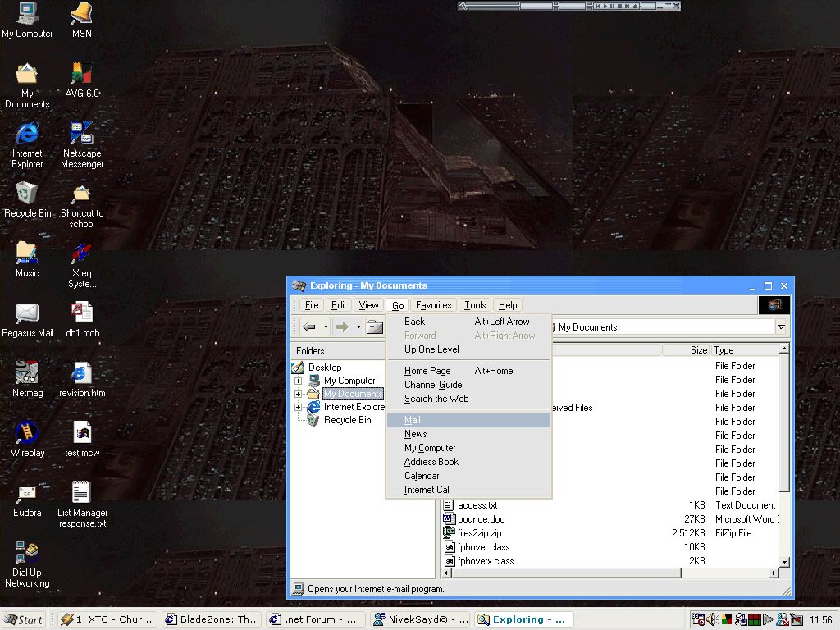Click the Eudora desktop icon
The width and height of the screenshot is (840, 630).
(x=27, y=494)
